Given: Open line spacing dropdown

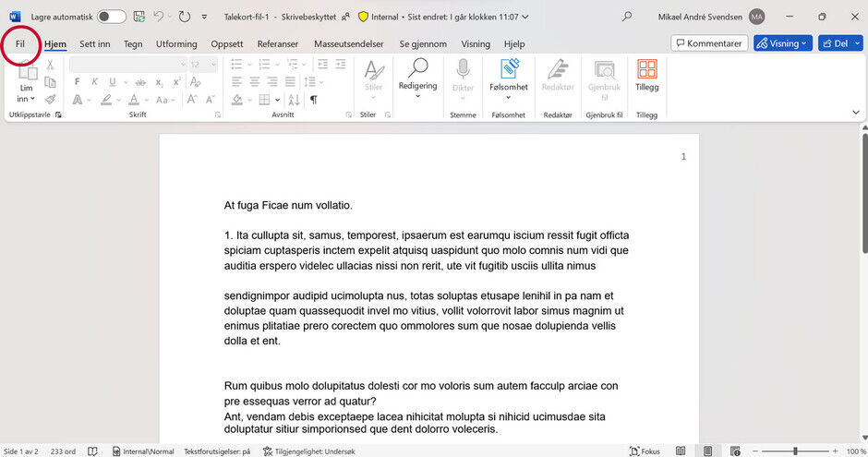Looking at the screenshot, I should [x=312, y=82].
